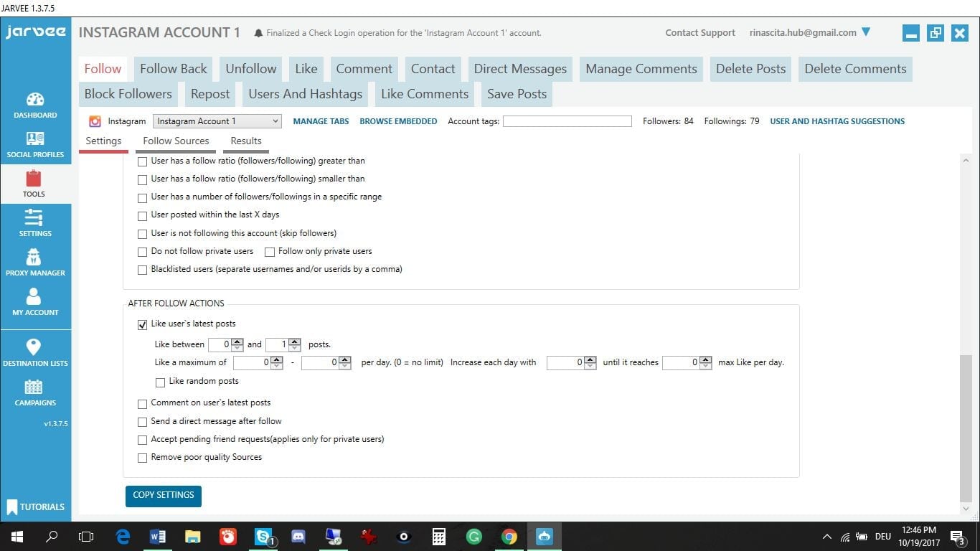Open My Account in the sidebar
This screenshot has width=980, height=551.
pyautogui.click(x=35, y=303)
